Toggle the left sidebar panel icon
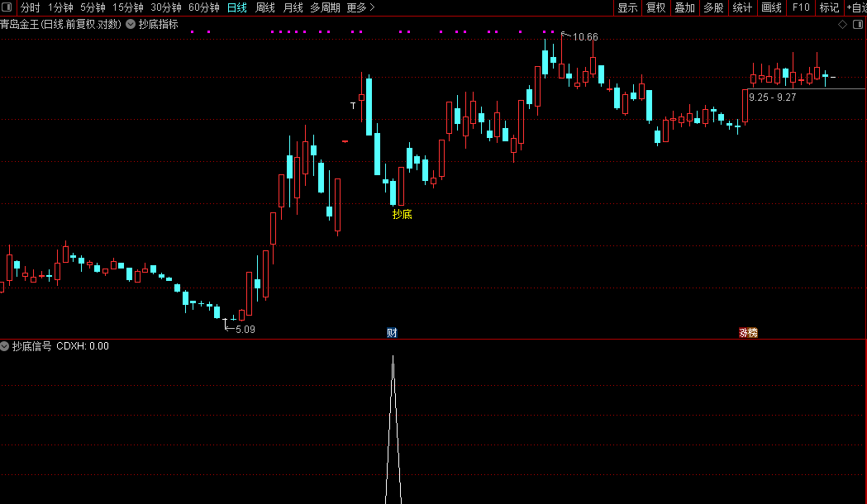Screen dimensions: 867x504 pyautogui.click(x=7, y=7)
